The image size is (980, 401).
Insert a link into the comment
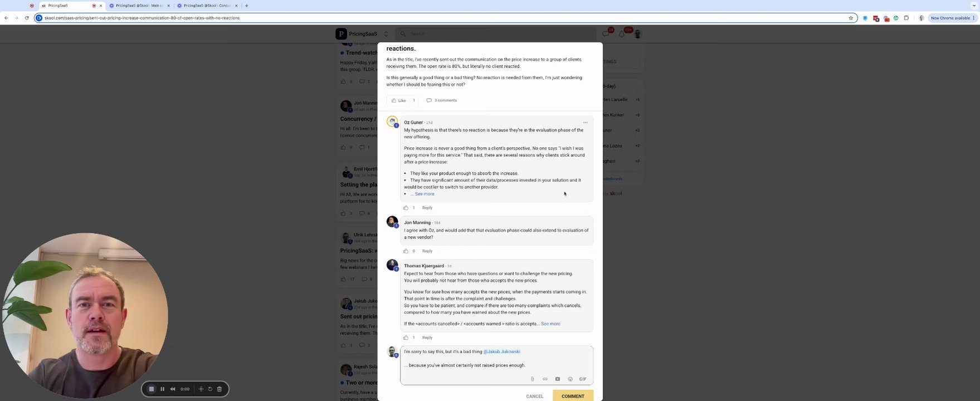545,379
